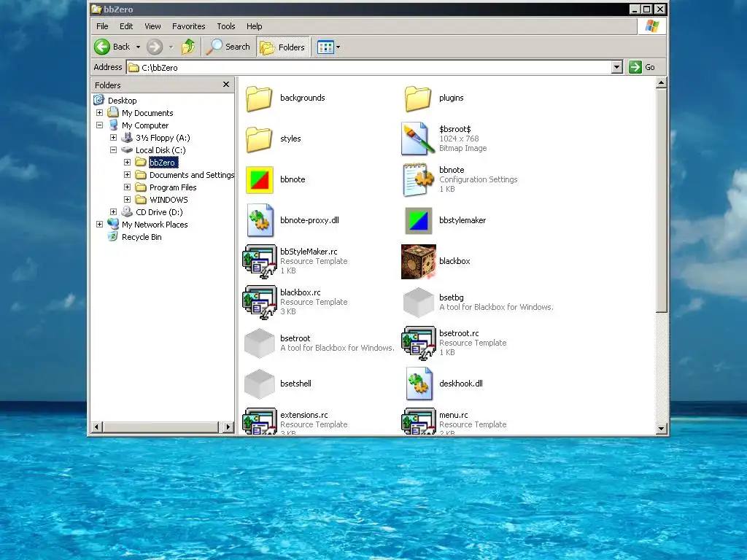Image resolution: width=747 pixels, height=560 pixels.
Task: Open the Views dropdown arrow
Action: pyautogui.click(x=338, y=47)
